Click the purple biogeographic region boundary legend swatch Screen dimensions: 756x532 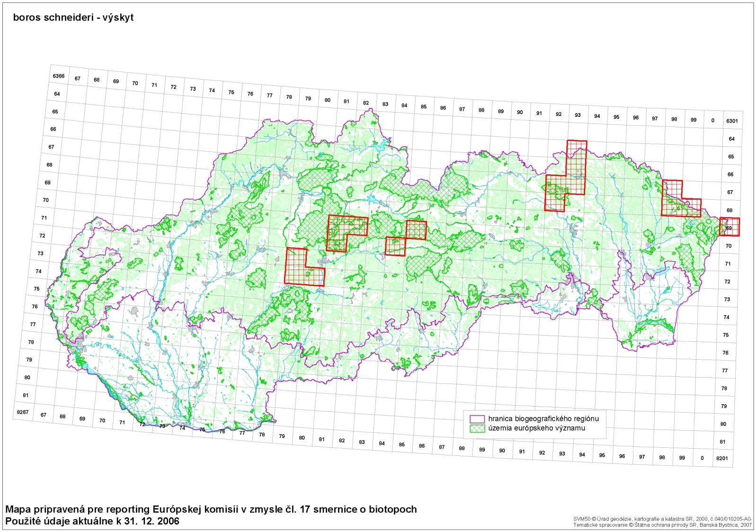coord(477,419)
